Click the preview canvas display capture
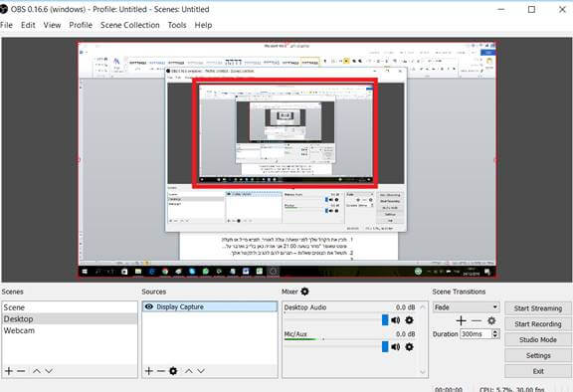This screenshot has height=392, width=573. coord(286,160)
